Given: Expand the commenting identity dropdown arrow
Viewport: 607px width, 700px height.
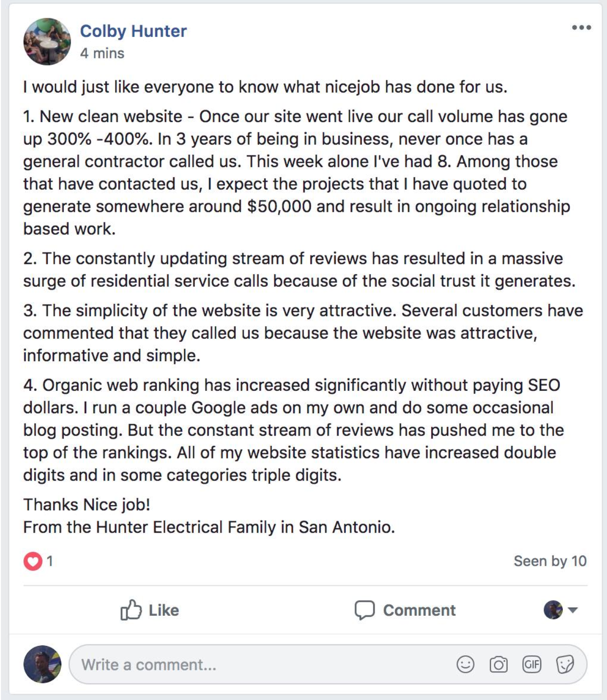Looking at the screenshot, I should pyautogui.click(x=573, y=610).
